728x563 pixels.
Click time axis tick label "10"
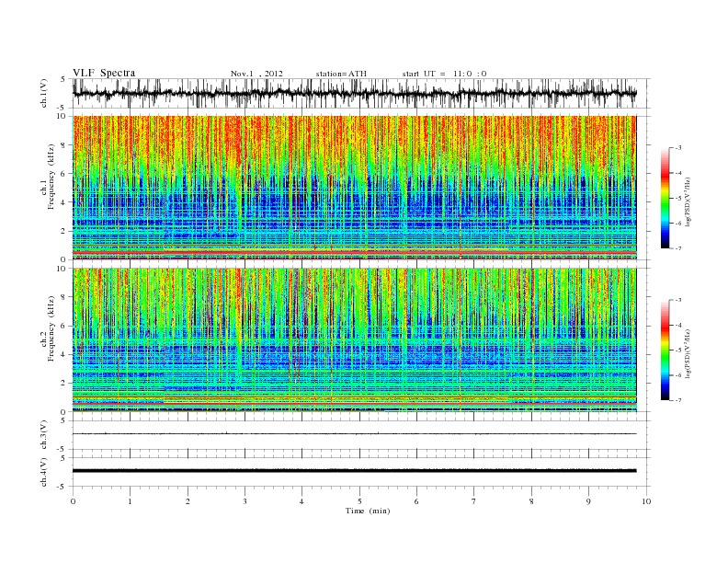(646, 501)
